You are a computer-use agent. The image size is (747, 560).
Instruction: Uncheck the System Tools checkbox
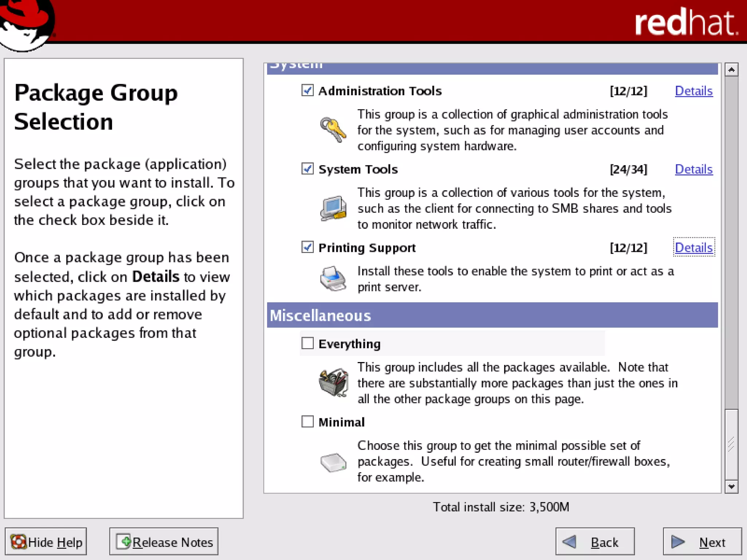click(x=307, y=168)
